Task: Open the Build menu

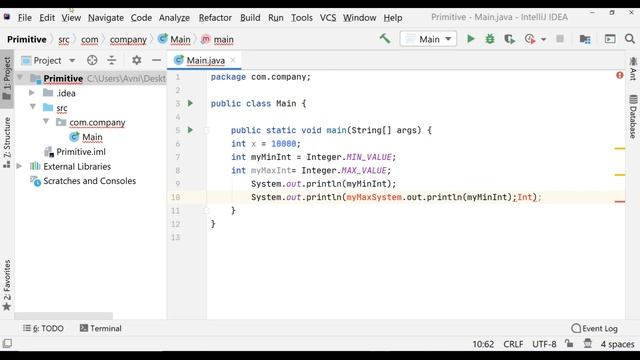Action: [250, 18]
